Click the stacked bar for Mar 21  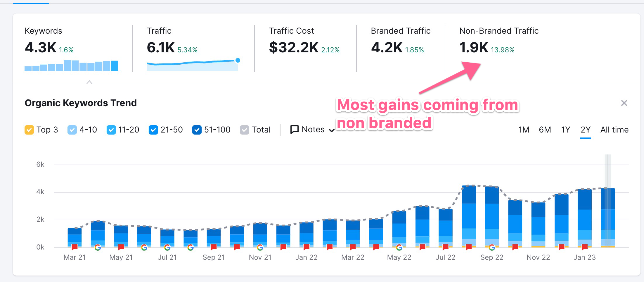coord(75,238)
